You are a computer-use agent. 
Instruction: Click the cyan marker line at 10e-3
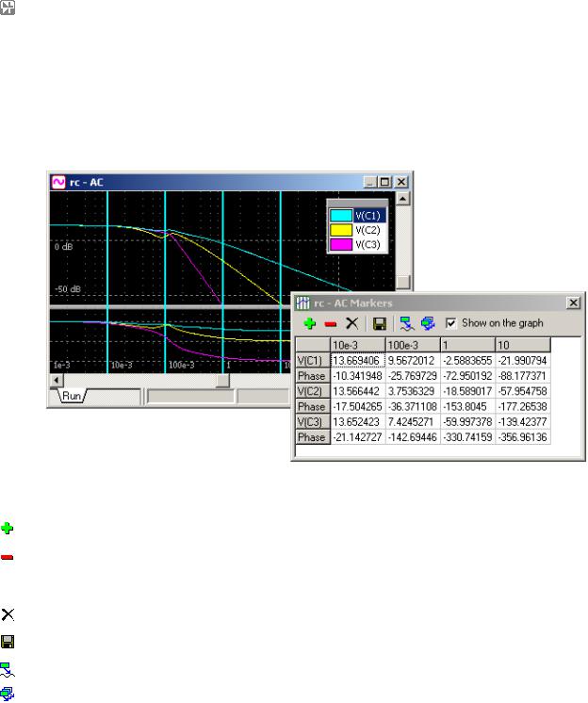(x=107, y=282)
